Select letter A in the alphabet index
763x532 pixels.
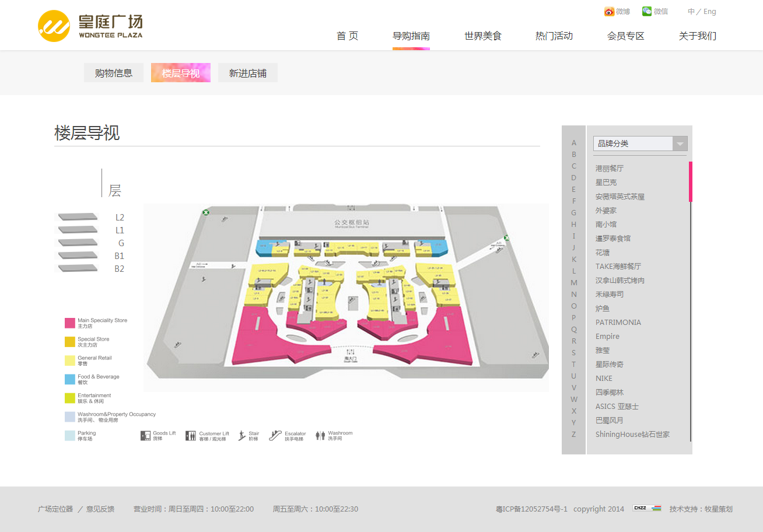[x=573, y=142]
